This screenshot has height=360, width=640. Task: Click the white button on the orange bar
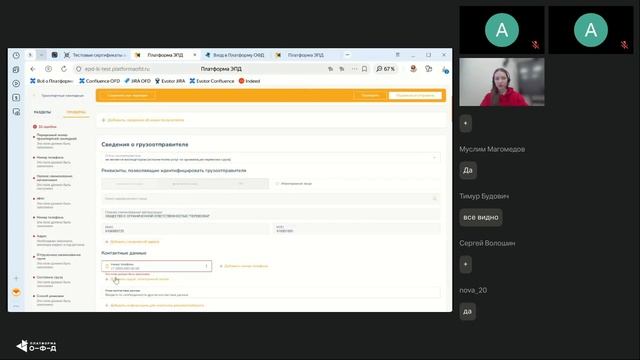tap(415, 96)
